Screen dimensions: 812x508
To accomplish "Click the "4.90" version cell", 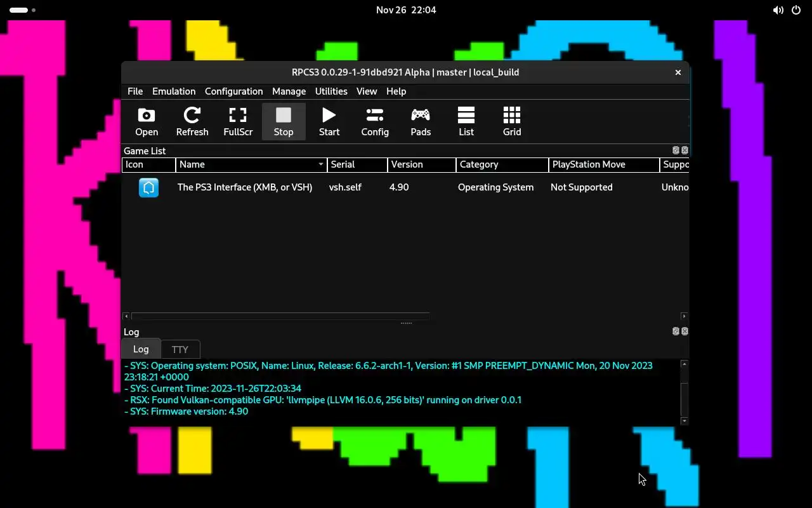I will click(399, 187).
